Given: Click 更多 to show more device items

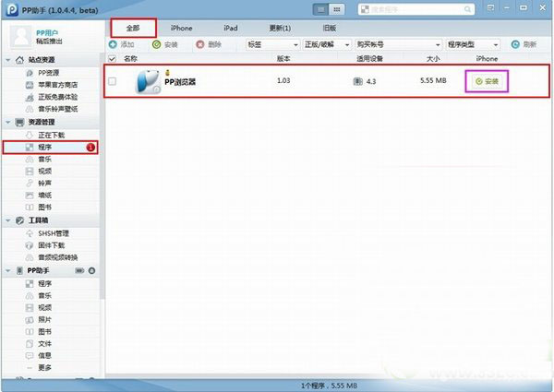Looking at the screenshot, I should [44, 368].
